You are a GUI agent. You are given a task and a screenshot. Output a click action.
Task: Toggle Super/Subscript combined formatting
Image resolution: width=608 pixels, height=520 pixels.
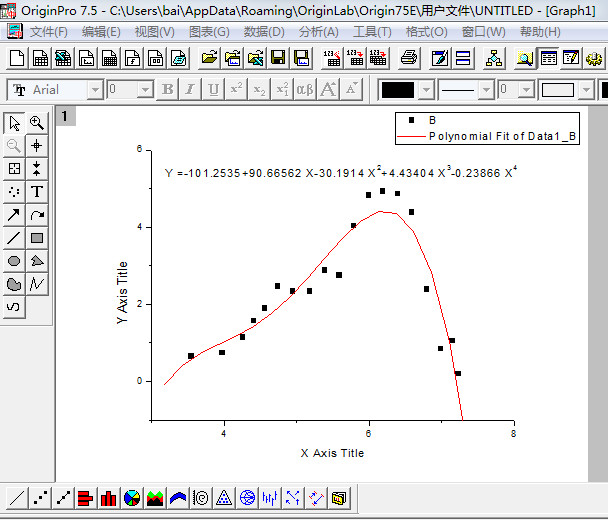pos(282,90)
